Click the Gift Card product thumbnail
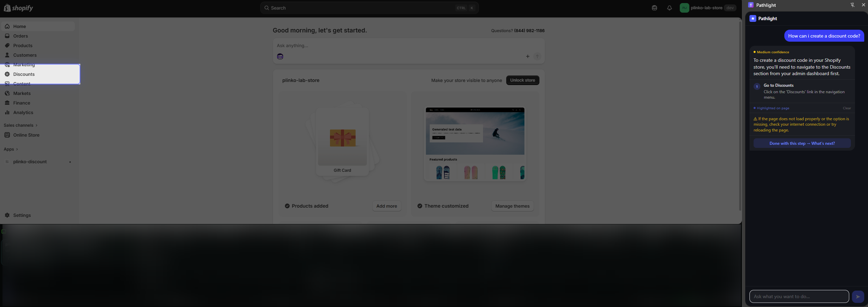The height and width of the screenshot is (307, 868). click(x=342, y=142)
